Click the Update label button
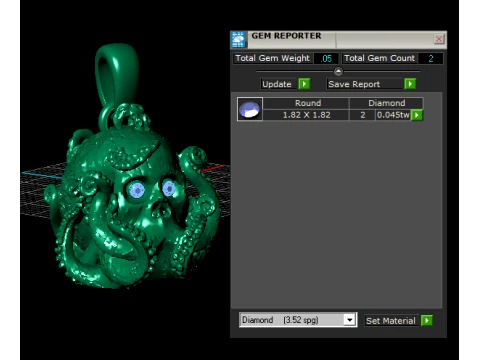This screenshot has height=360, width=480. (x=277, y=84)
